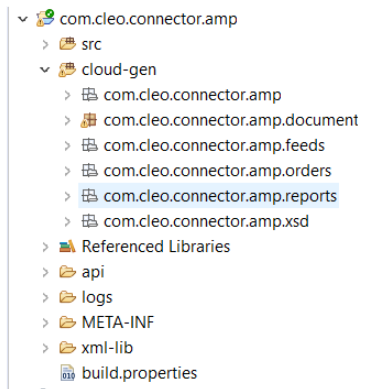
Task: Select the api folder label
Action: click(x=93, y=273)
